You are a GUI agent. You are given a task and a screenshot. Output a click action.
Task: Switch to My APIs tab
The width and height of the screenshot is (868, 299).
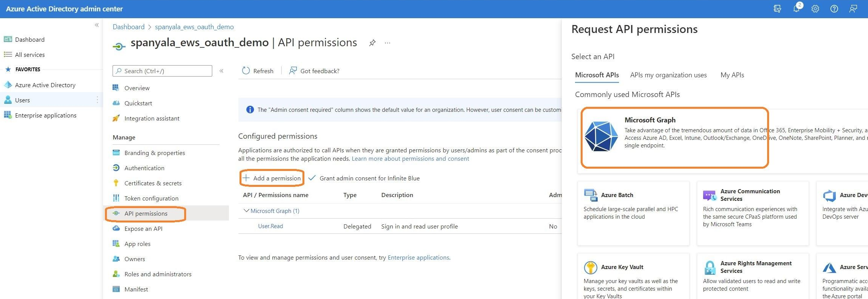click(x=732, y=75)
